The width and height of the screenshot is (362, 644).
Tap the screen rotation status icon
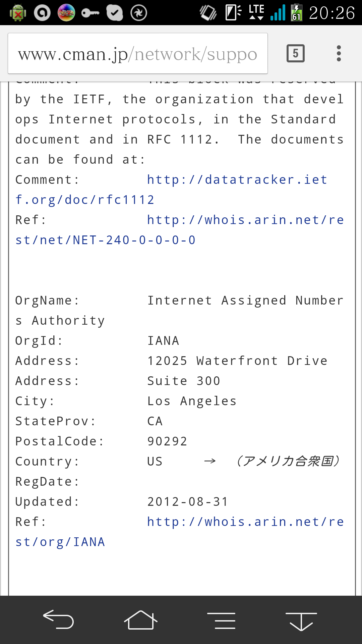tap(208, 13)
